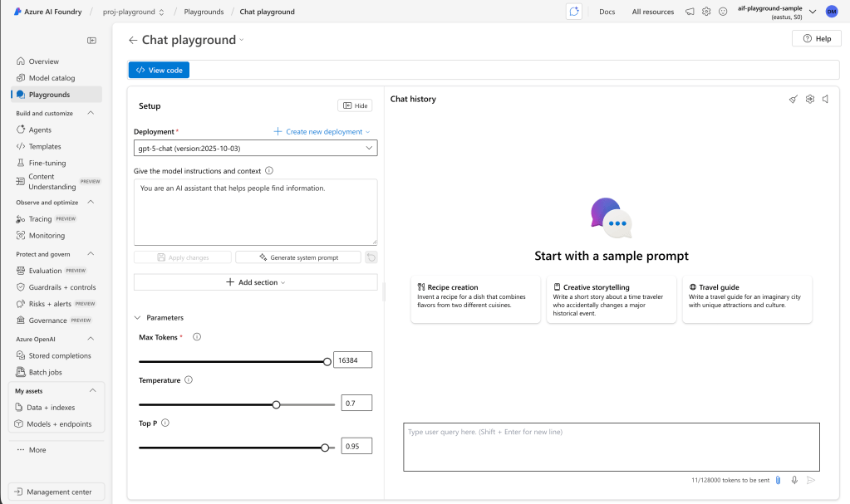Select Model catalog in the sidebar
The width and height of the screenshot is (850, 504).
pos(48,78)
